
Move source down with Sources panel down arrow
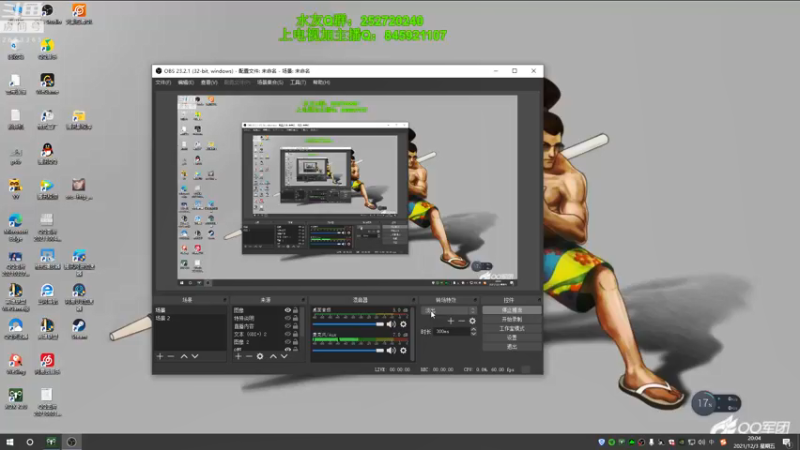(x=284, y=356)
